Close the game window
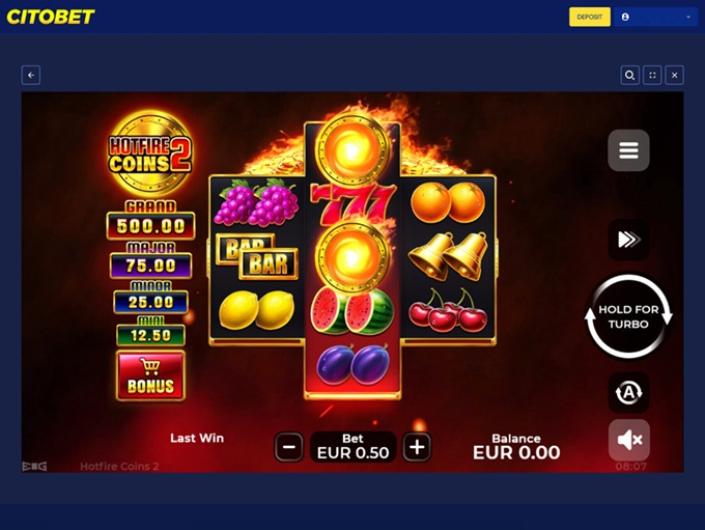705x530 pixels. point(674,75)
